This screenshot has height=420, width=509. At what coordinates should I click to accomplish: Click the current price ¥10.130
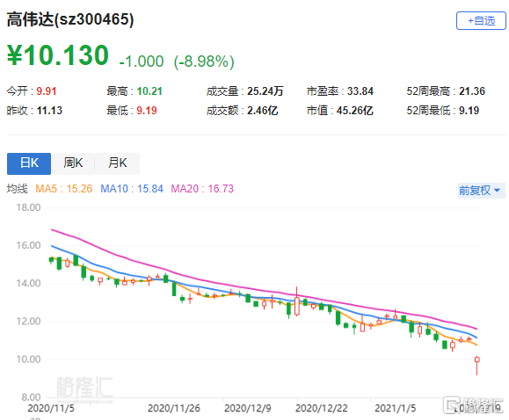click(x=58, y=55)
